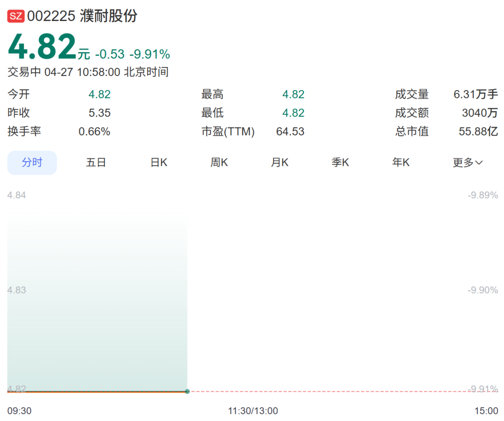Switch to 周K weekly chart

click(x=219, y=162)
